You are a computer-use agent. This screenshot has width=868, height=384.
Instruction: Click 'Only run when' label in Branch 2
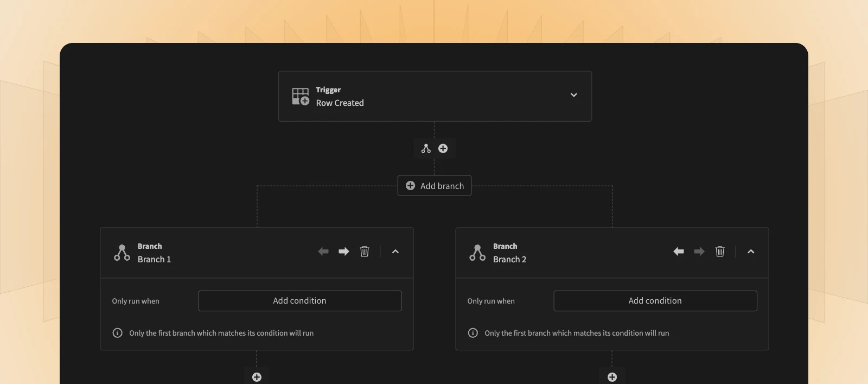pyautogui.click(x=491, y=301)
